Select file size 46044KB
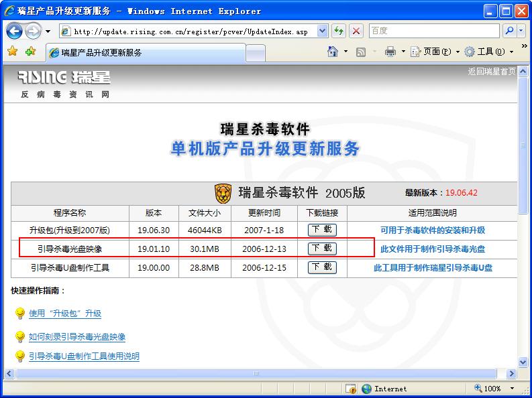532x398 pixels. 205,230
